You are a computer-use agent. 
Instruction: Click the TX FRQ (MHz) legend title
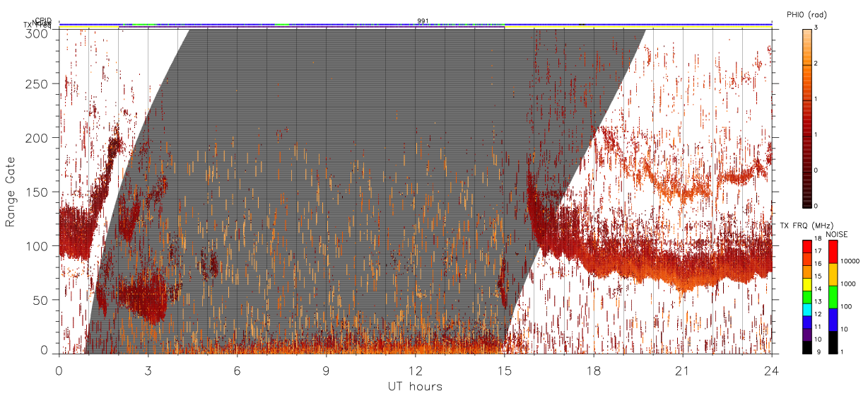[807, 225]
